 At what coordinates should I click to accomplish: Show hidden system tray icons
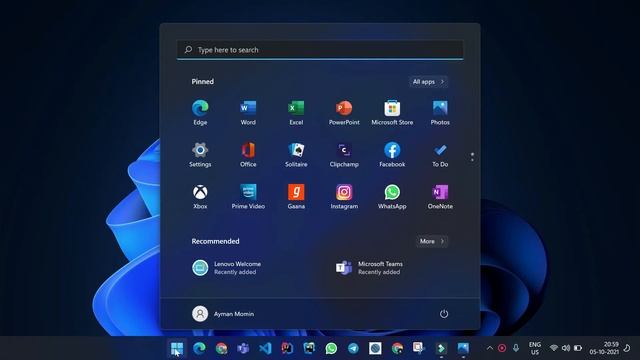(x=489, y=348)
